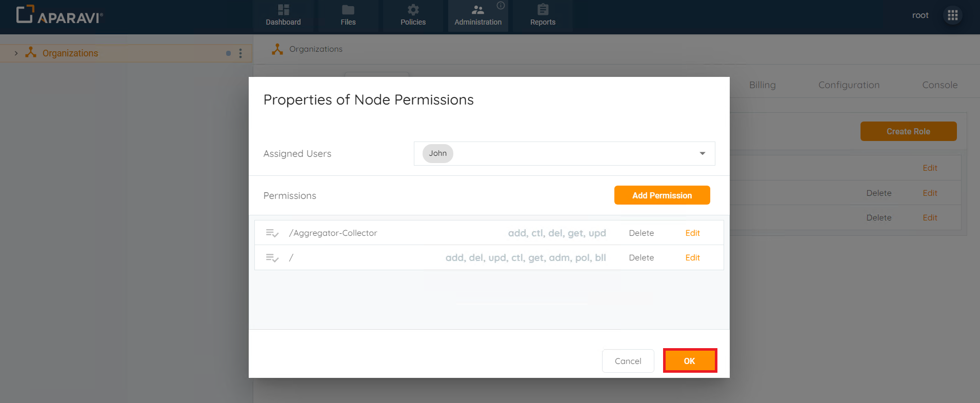This screenshot has width=980, height=403.
Task: Open the Assigned Users dropdown arrow
Action: 702,153
